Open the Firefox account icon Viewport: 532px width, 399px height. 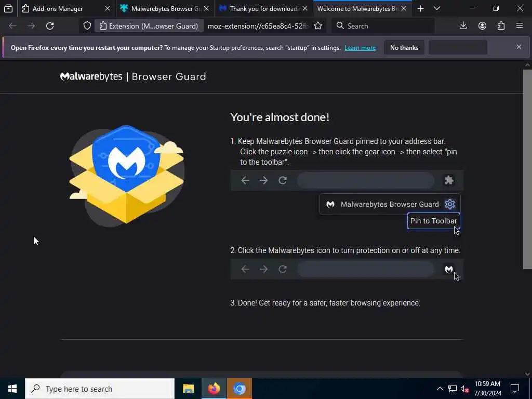(x=482, y=26)
